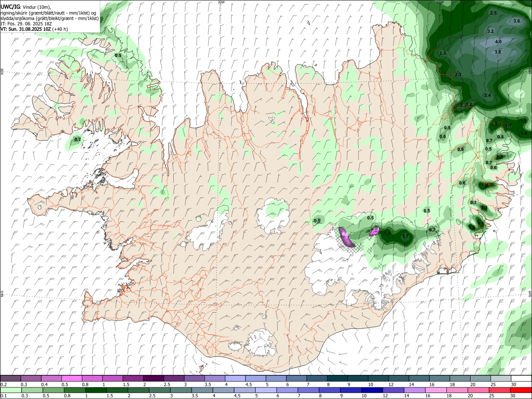Select the 'slydda/snjókoma' legend description line
532x399 pixels.
pyautogui.click(x=49, y=18)
